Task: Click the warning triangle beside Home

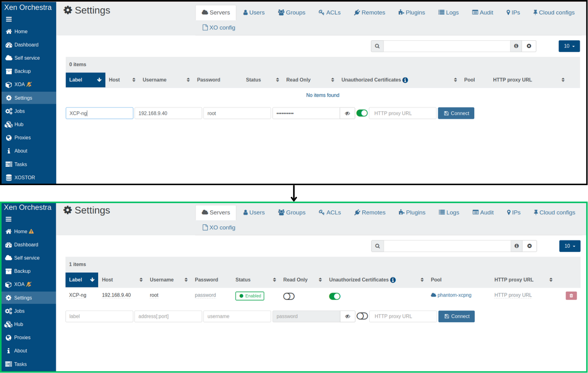Action: pyautogui.click(x=31, y=232)
